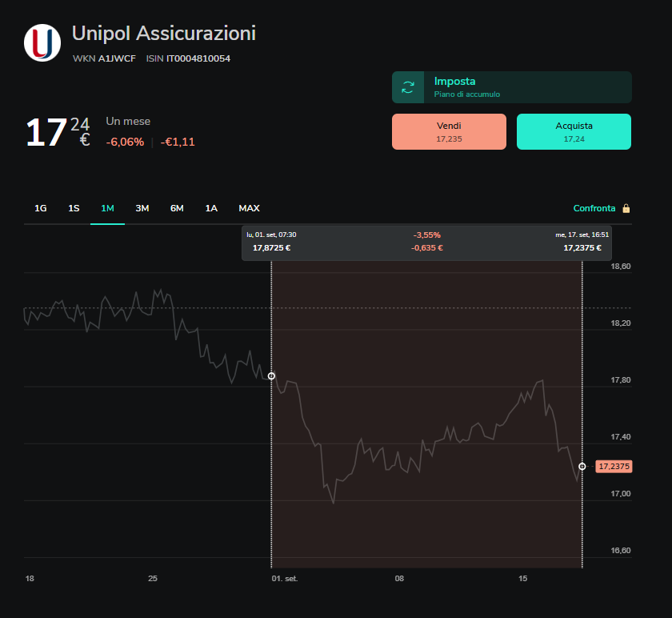672x618 pixels.
Task: Switch to the 3M chart range
Action: coord(142,208)
